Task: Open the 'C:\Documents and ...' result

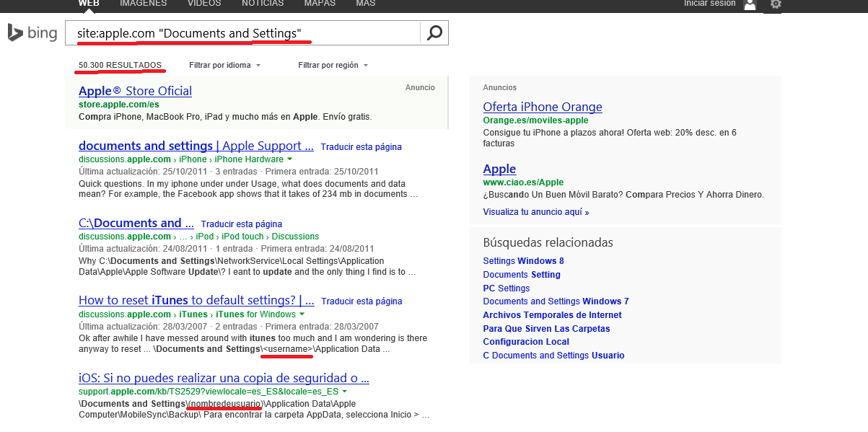Action: tap(136, 223)
